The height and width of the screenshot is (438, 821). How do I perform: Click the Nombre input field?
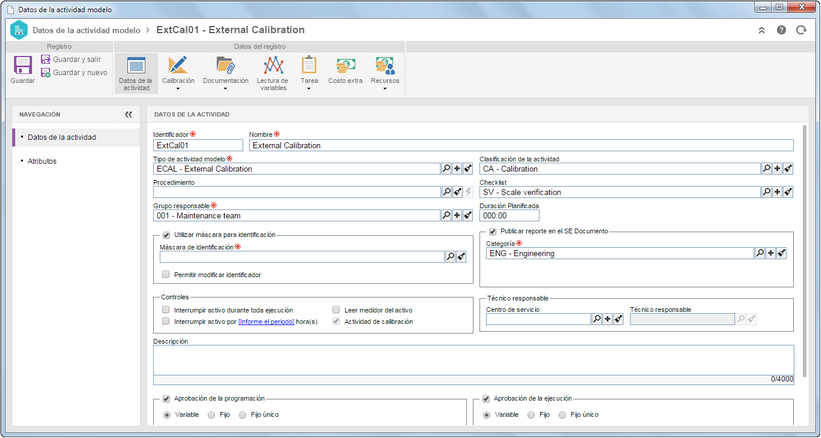coord(522,145)
